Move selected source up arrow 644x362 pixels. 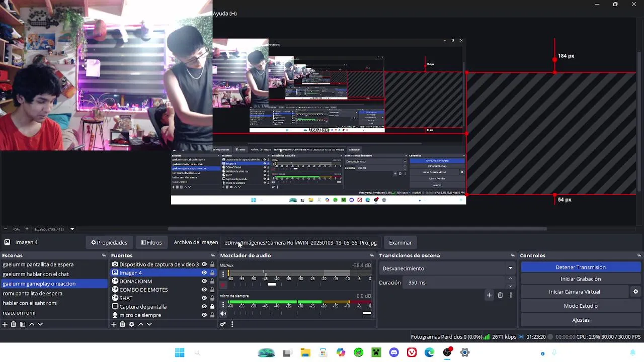pyautogui.click(x=141, y=324)
